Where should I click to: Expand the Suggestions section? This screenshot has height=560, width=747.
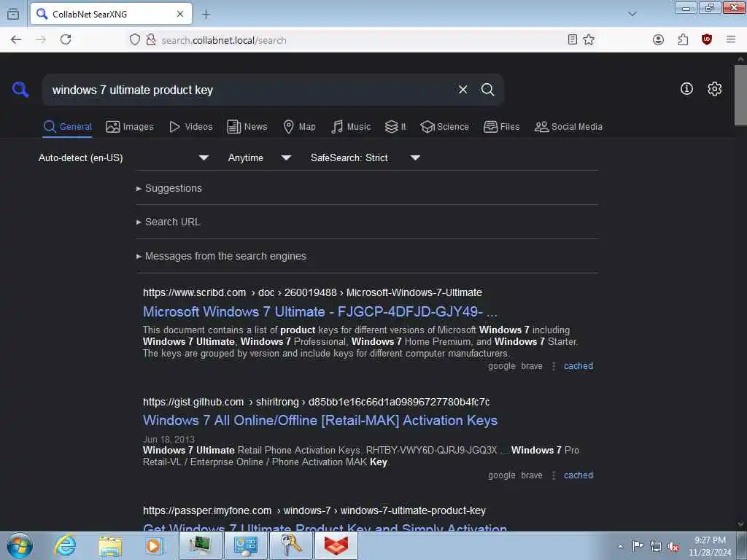pos(173,188)
